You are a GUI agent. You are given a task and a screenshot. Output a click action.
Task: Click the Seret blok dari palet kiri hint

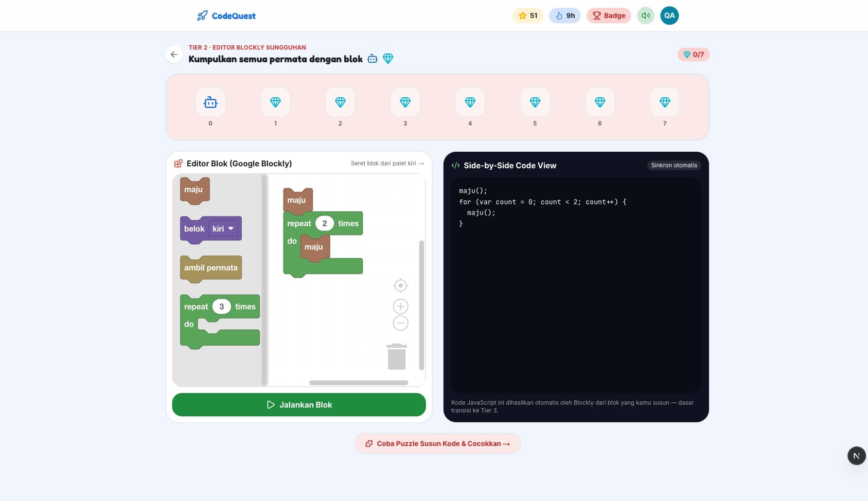click(388, 163)
